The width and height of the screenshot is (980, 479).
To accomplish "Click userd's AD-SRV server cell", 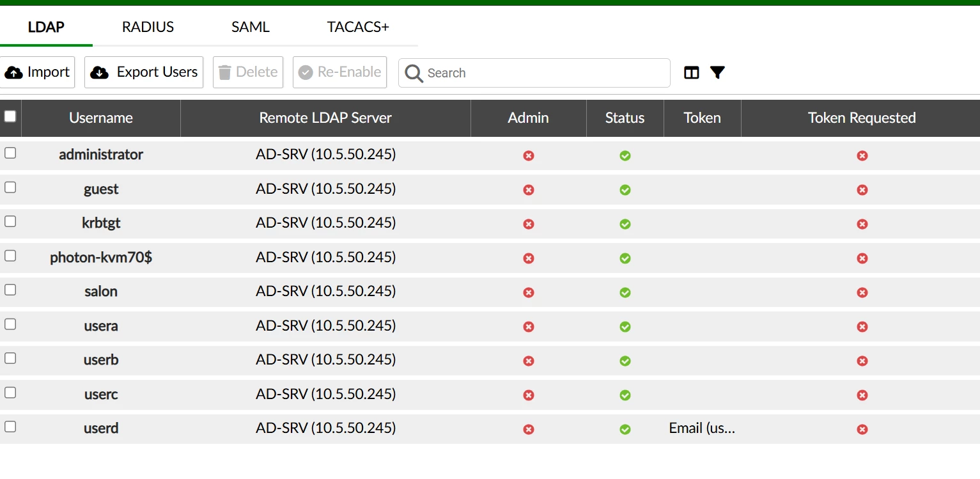I will pyautogui.click(x=325, y=428).
